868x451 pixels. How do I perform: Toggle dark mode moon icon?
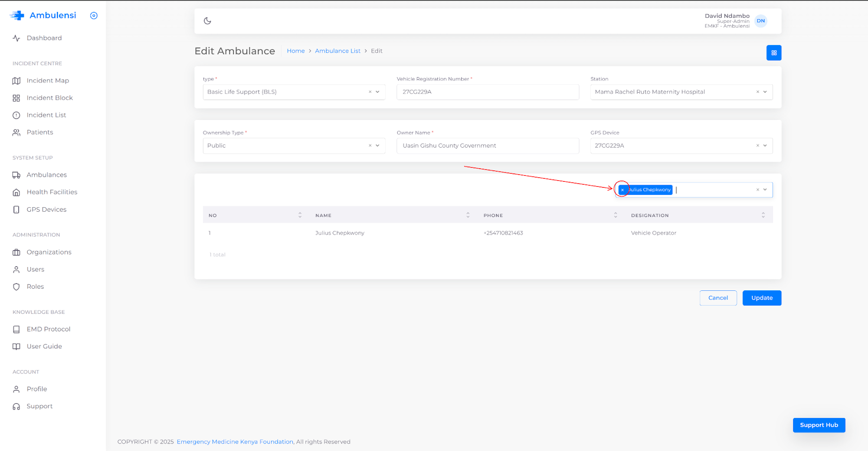tap(207, 21)
